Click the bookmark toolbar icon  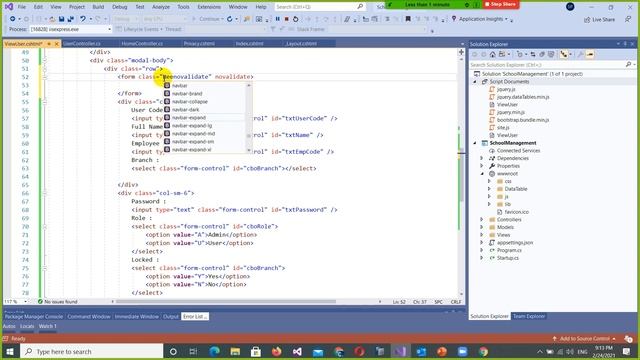408,19
